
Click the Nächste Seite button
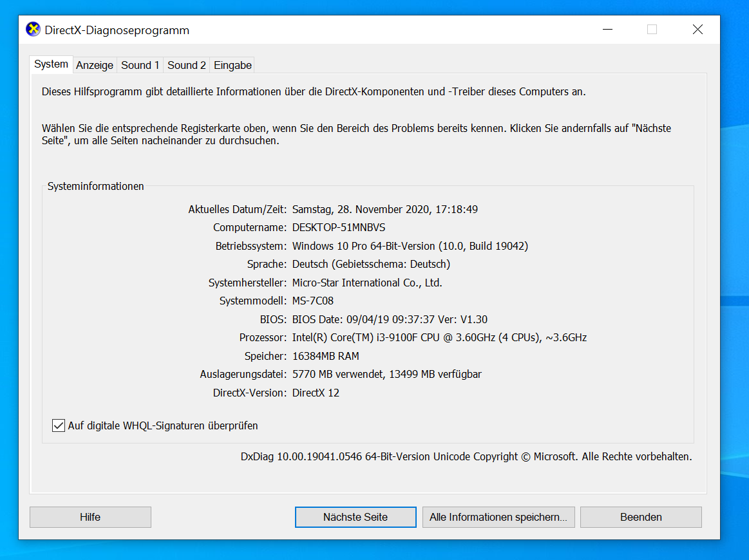(356, 517)
